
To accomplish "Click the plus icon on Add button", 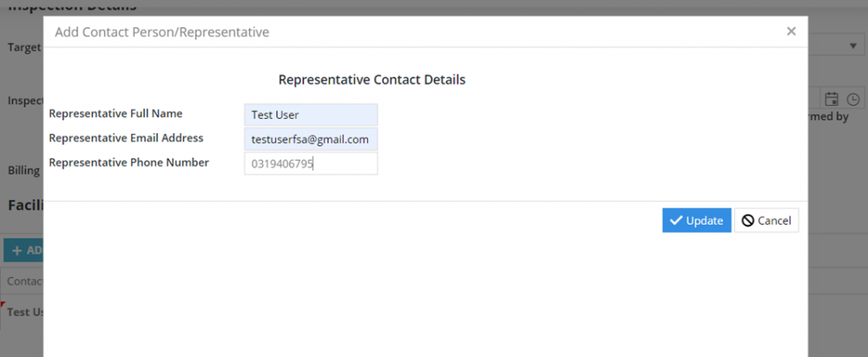I will [x=17, y=251].
